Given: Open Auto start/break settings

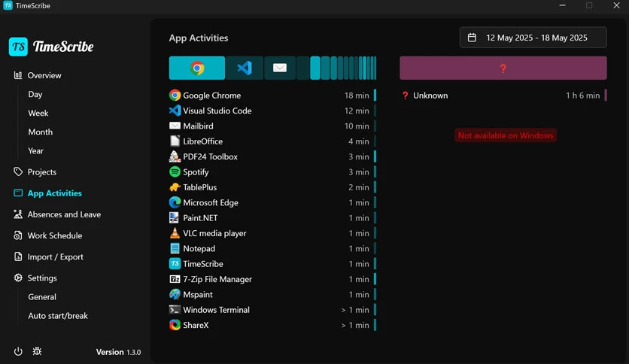Looking at the screenshot, I should click(58, 316).
